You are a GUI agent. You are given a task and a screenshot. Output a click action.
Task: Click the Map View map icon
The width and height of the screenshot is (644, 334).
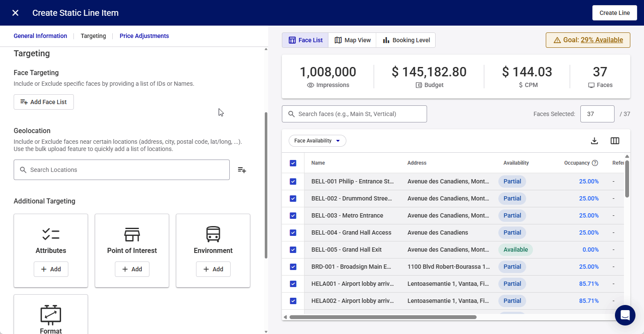tap(338, 40)
